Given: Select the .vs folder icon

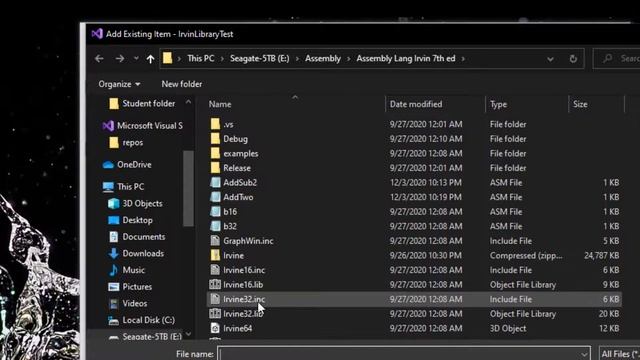Looking at the screenshot, I should (215, 124).
